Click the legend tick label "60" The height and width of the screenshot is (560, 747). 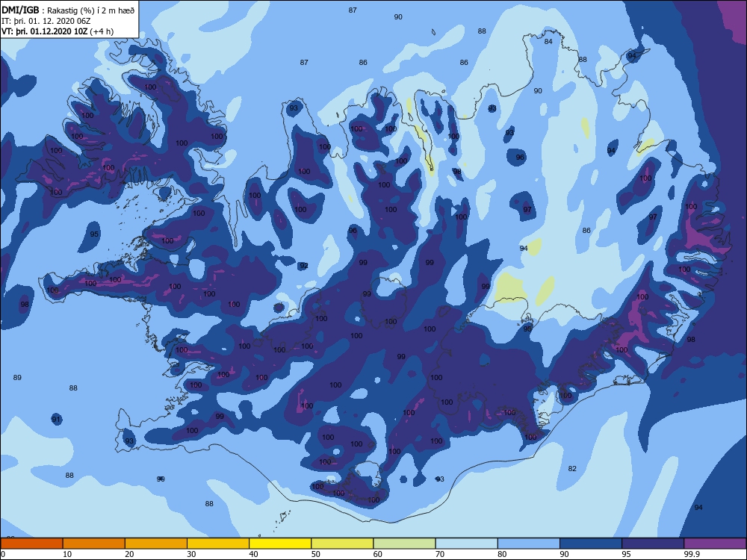(x=378, y=554)
